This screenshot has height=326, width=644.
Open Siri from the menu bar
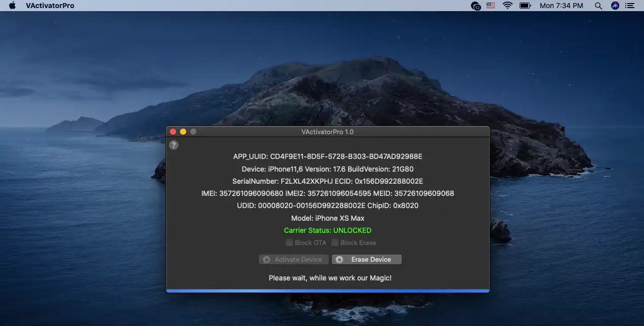pyautogui.click(x=615, y=6)
